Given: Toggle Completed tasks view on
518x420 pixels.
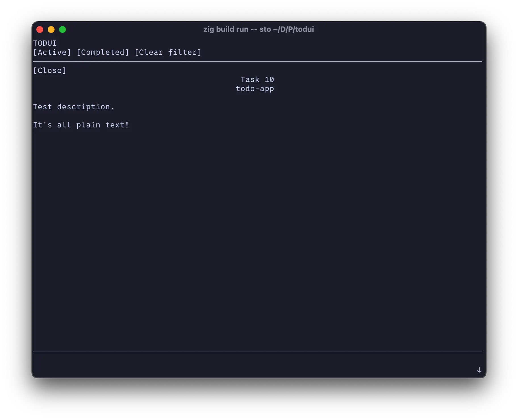Looking at the screenshot, I should (103, 52).
